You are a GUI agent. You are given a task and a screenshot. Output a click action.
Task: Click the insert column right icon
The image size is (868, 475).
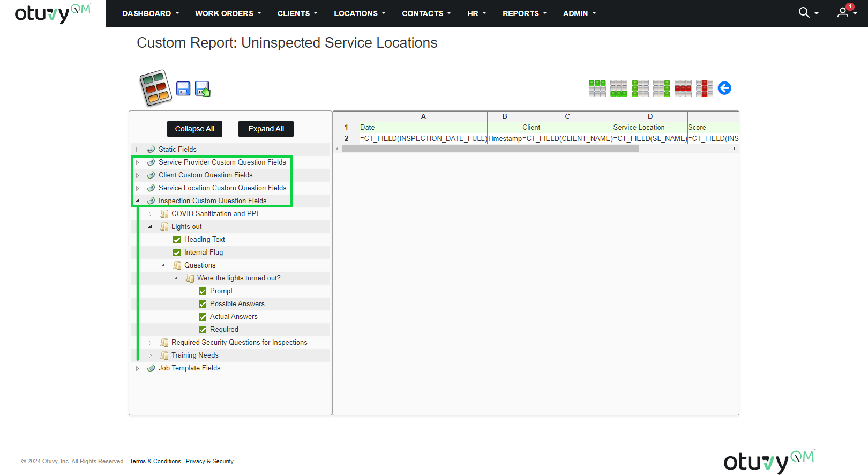(x=662, y=88)
